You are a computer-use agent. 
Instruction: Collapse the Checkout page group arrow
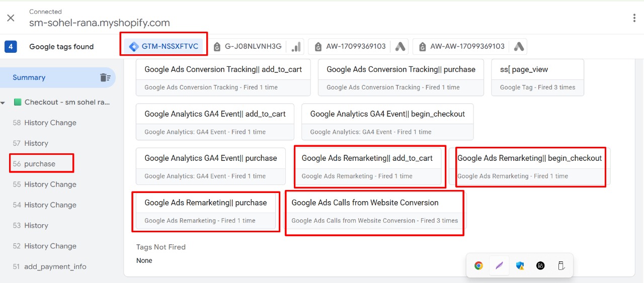click(x=3, y=103)
